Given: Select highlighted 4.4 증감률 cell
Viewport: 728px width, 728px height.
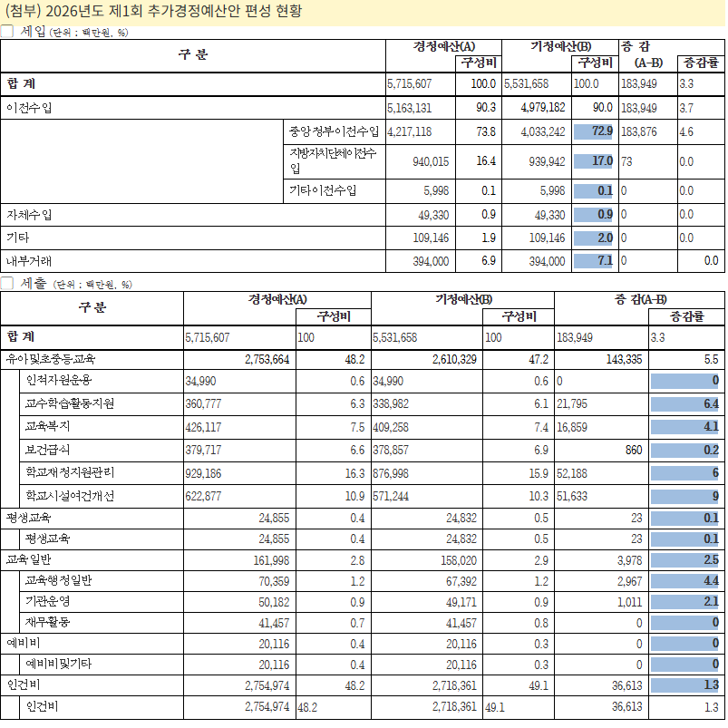Looking at the screenshot, I should [x=685, y=580].
